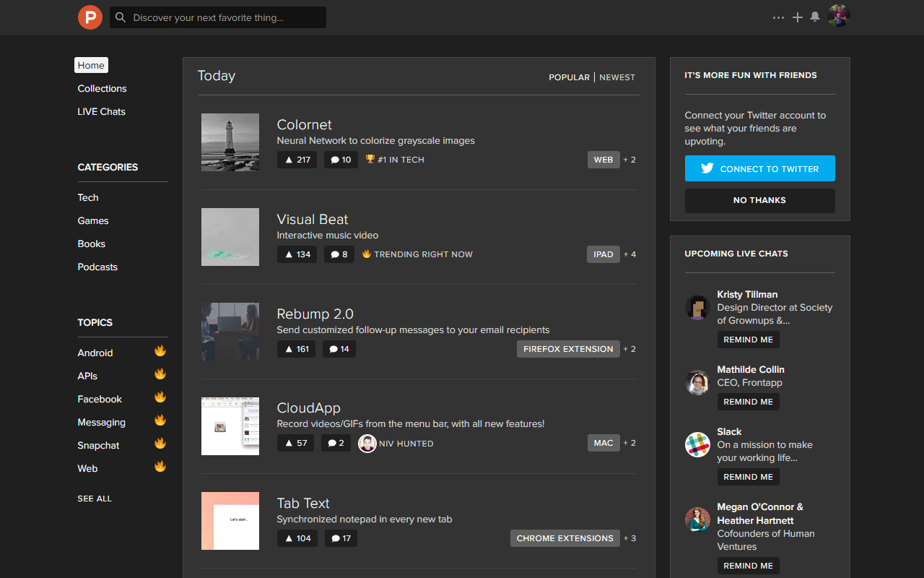The image size is (924, 578).
Task: Click the Discover search input field
Action: 217,17
